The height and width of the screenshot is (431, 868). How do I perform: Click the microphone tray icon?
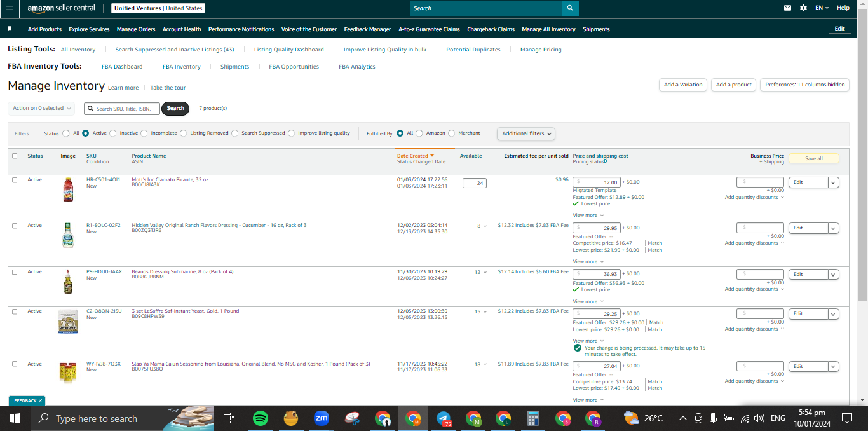tap(714, 418)
